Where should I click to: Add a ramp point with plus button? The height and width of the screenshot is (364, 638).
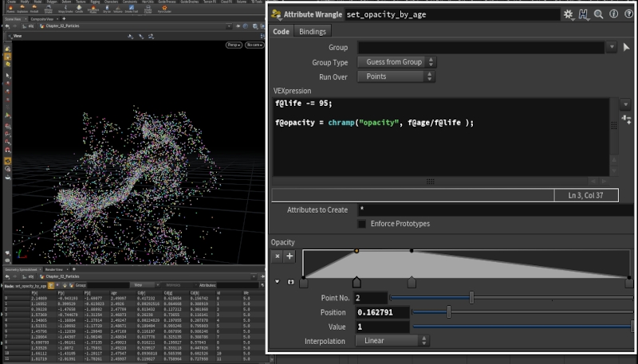click(289, 256)
